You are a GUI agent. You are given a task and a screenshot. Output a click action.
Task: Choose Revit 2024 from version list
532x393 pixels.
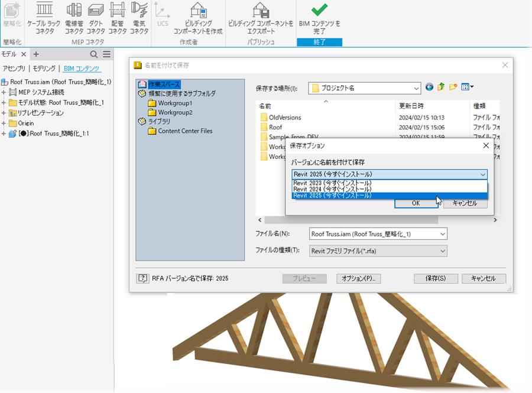[x=390, y=189]
